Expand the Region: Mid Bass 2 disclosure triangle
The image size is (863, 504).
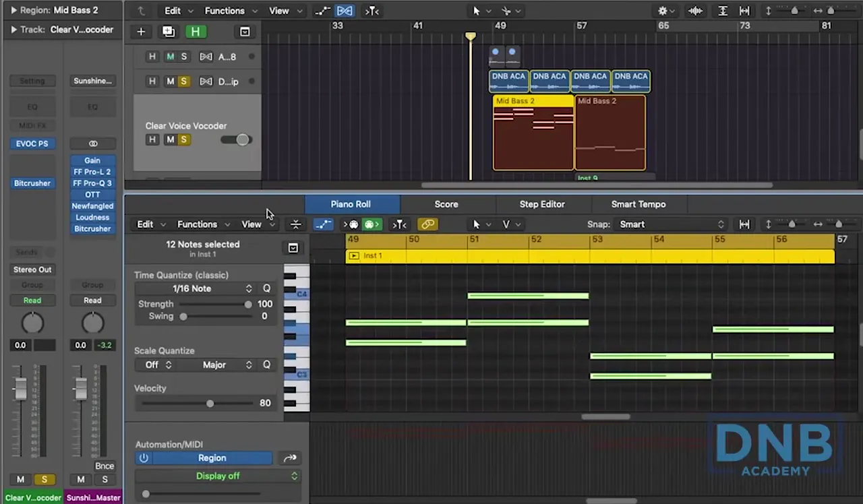[13, 10]
